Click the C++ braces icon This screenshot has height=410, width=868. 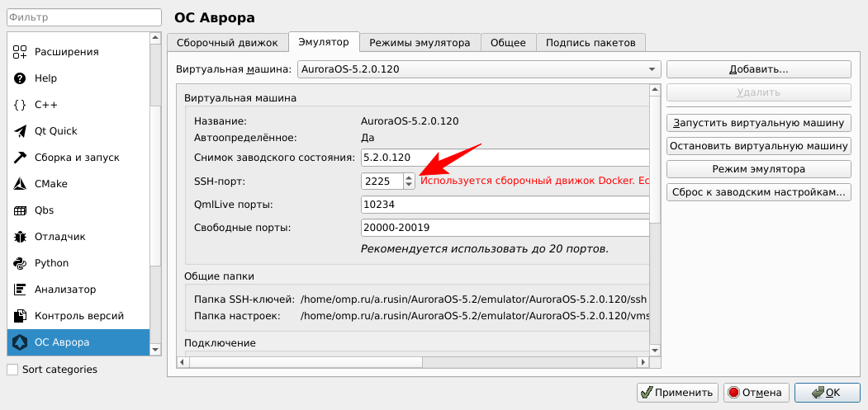click(21, 105)
